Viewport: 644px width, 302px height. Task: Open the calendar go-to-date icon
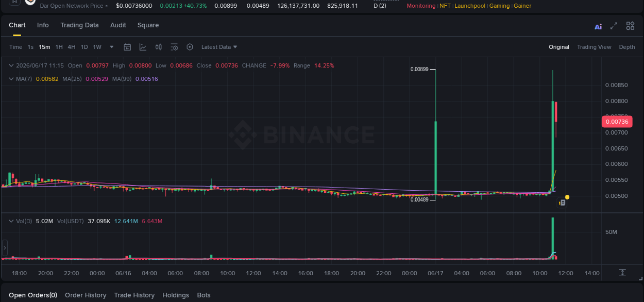coord(127,47)
